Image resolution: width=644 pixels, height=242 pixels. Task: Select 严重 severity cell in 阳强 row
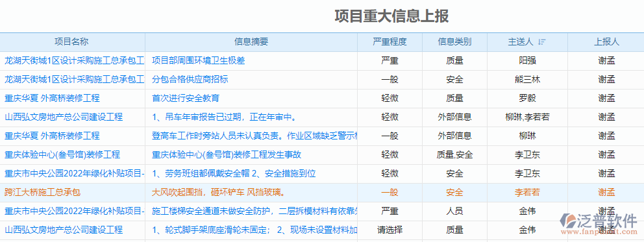(390, 61)
